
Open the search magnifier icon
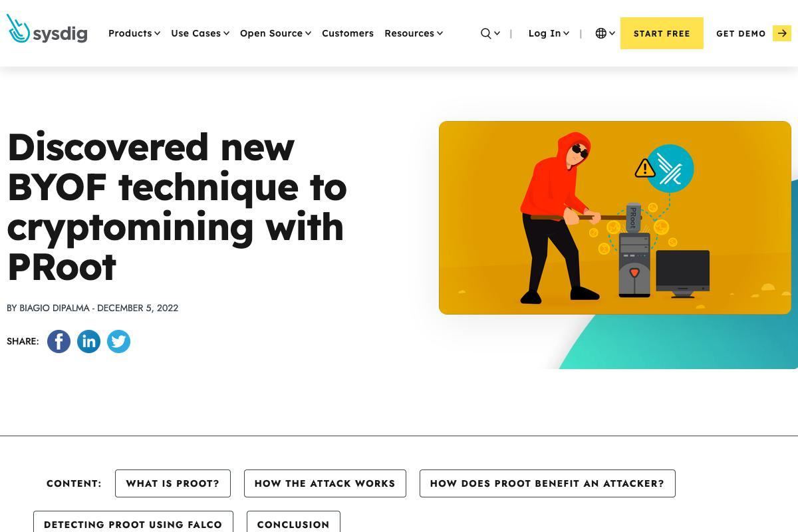click(486, 33)
